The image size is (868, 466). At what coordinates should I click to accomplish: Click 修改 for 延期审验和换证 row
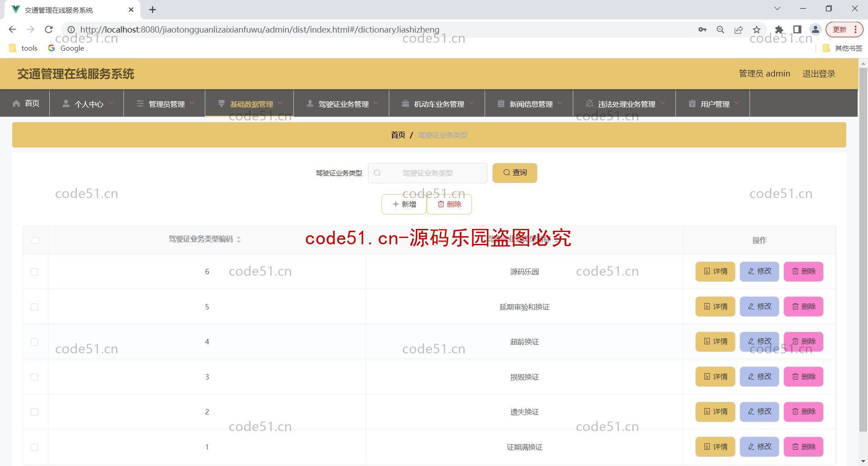759,307
